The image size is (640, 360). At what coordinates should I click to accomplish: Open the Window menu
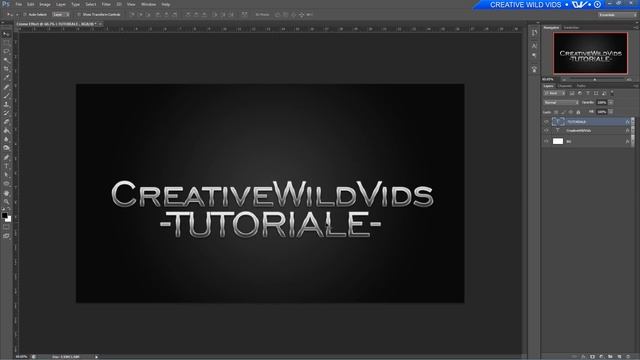tap(148, 4)
